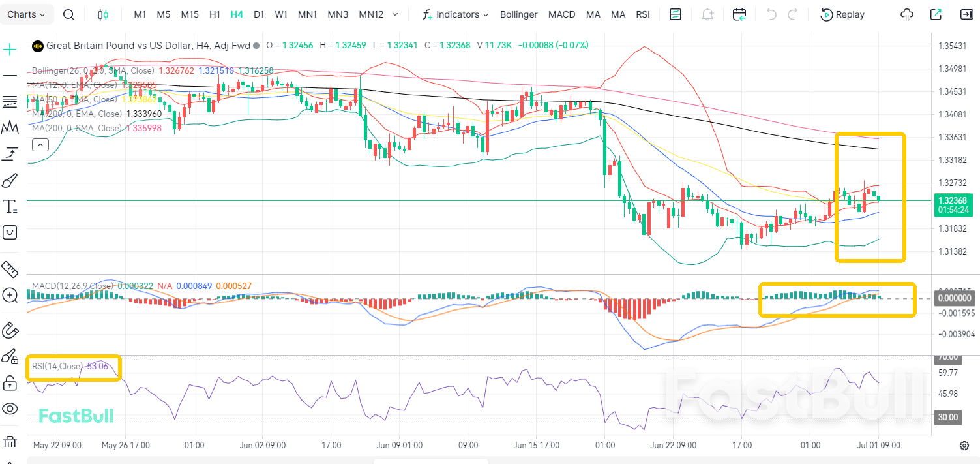Select the text annotation tool

(x=10, y=207)
